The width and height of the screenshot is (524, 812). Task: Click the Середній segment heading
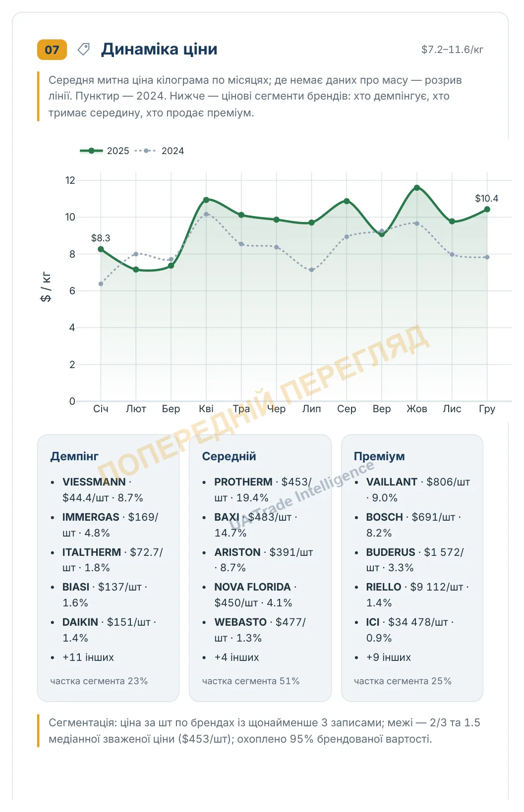(x=229, y=456)
